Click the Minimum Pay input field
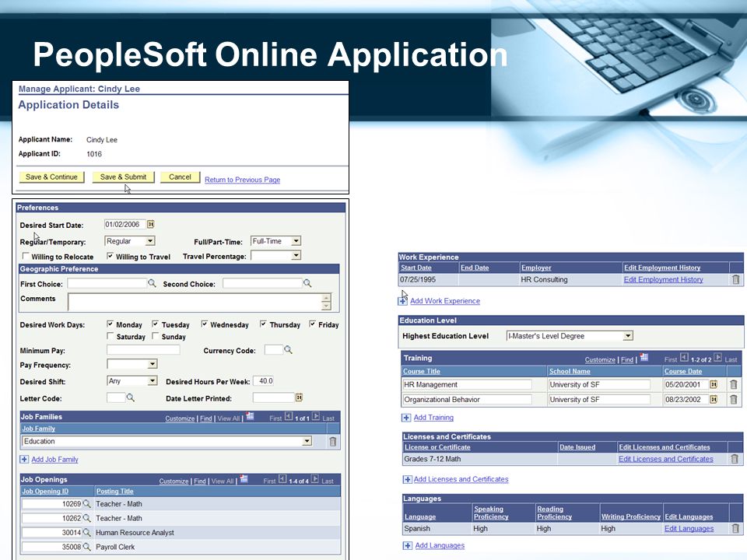The image size is (747, 560). (143, 350)
